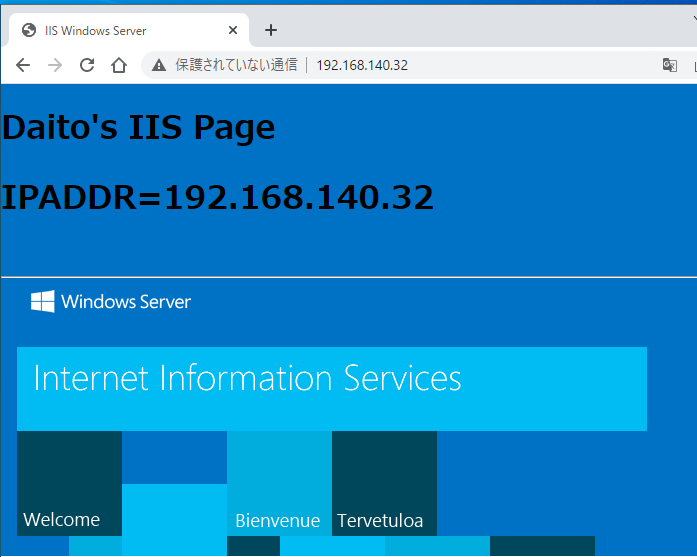Close the IIS Windows Server tab
Image resolution: width=697 pixels, height=557 pixels.
click(233, 30)
